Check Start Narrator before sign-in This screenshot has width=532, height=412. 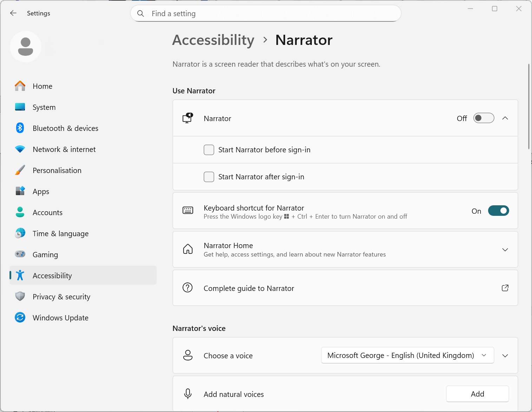(x=209, y=150)
